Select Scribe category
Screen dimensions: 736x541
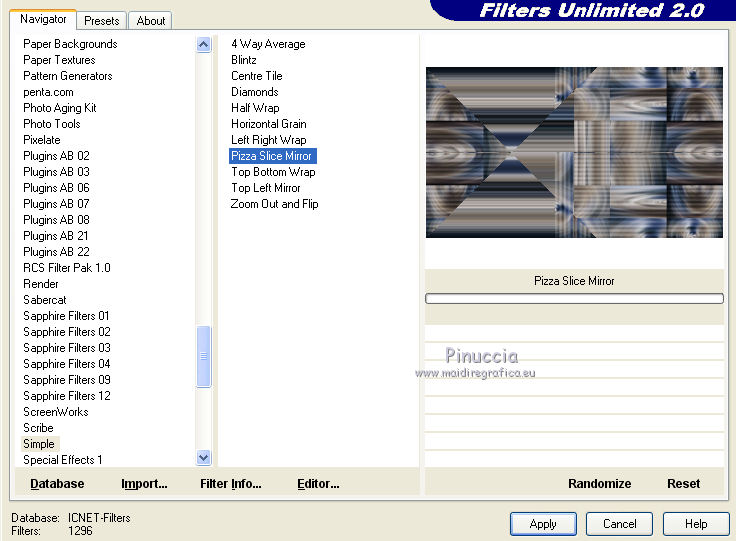[38, 428]
